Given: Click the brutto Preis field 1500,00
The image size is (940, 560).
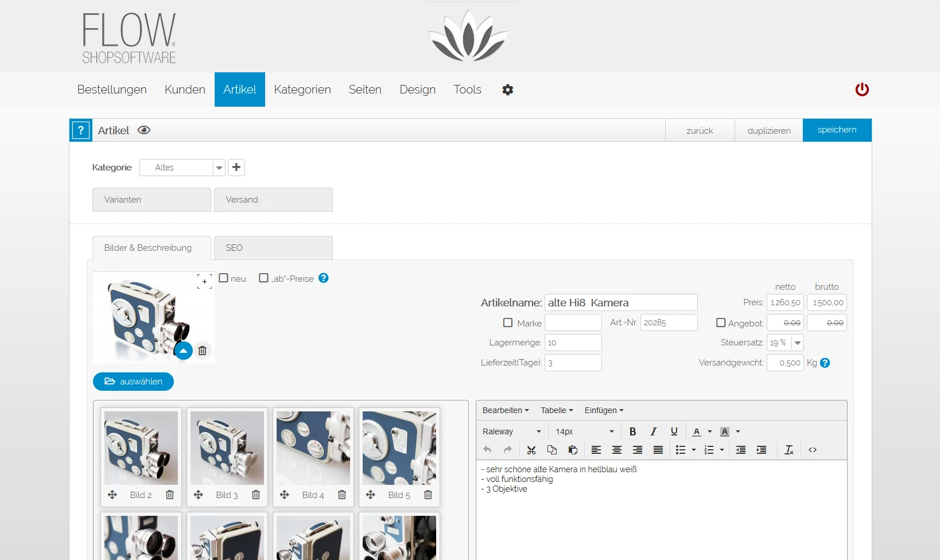Looking at the screenshot, I should [x=827, y=302].
